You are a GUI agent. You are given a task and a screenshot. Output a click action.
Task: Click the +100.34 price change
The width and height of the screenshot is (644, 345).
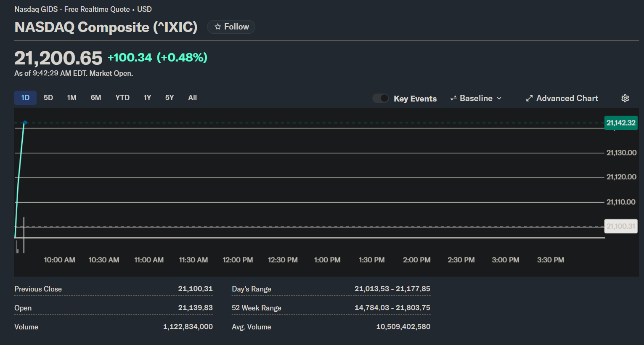coord(130,57)
